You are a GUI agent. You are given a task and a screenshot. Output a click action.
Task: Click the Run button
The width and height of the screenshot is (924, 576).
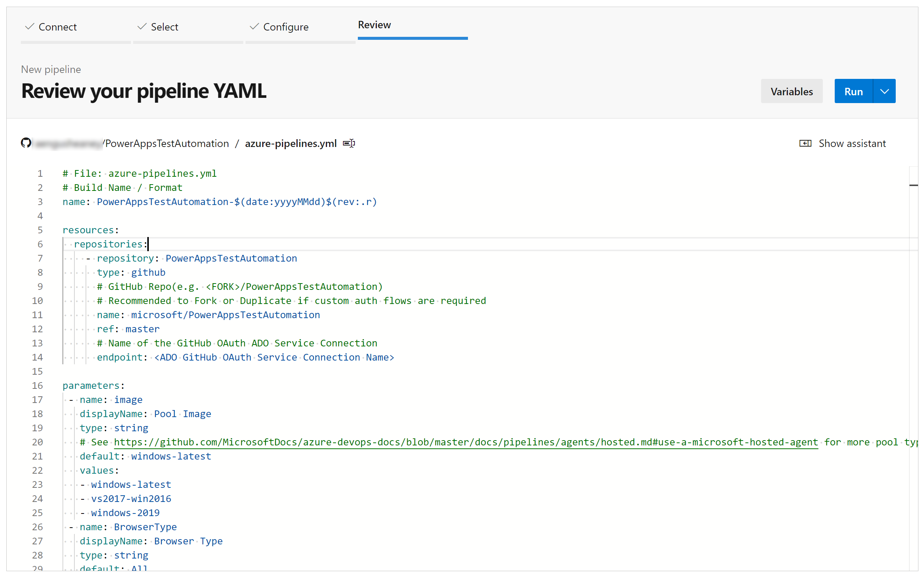pyautogui.click(x=853, y=91)
